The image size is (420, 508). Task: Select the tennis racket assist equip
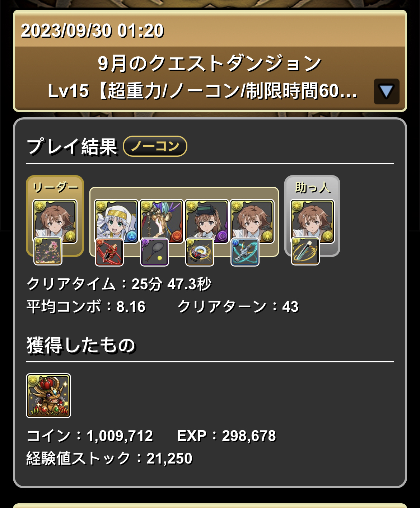click(x=154, y=252)
